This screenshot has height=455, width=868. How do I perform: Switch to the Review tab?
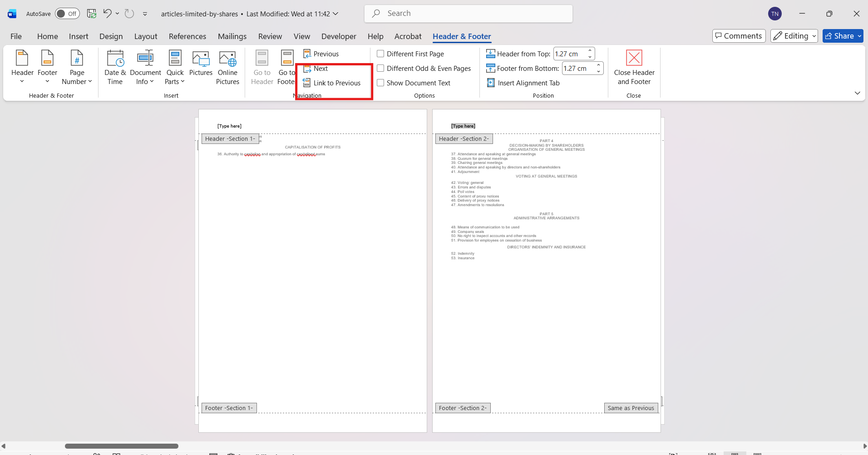coord(270,36)
